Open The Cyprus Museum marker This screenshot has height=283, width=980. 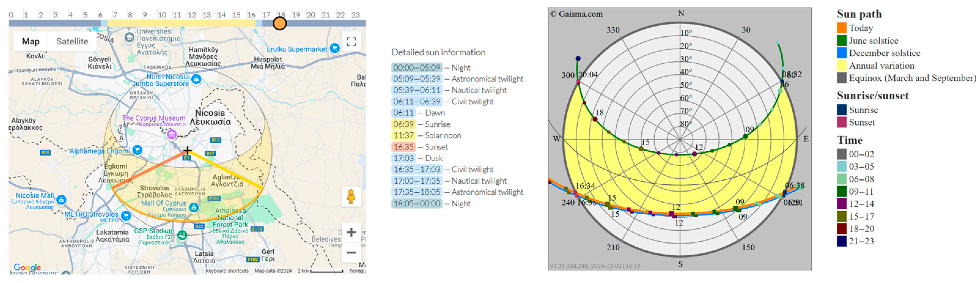pyautogui.click(x=171, y=134)
